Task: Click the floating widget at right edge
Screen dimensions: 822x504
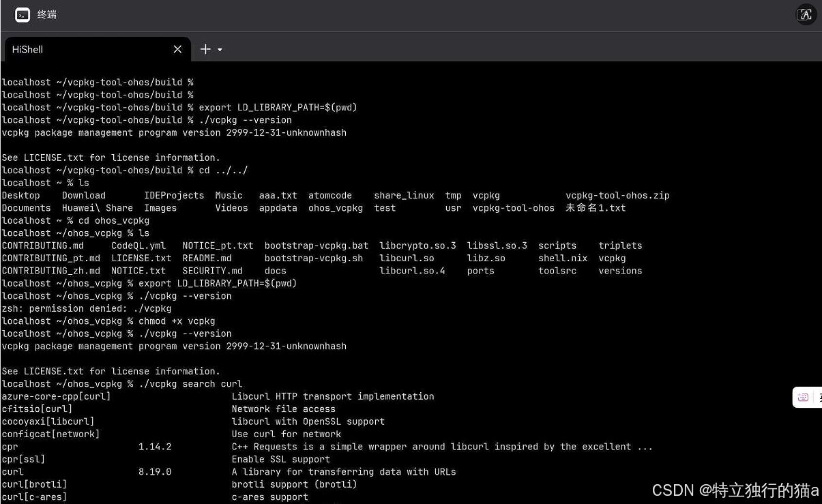Action: click(x=808, y=397)
